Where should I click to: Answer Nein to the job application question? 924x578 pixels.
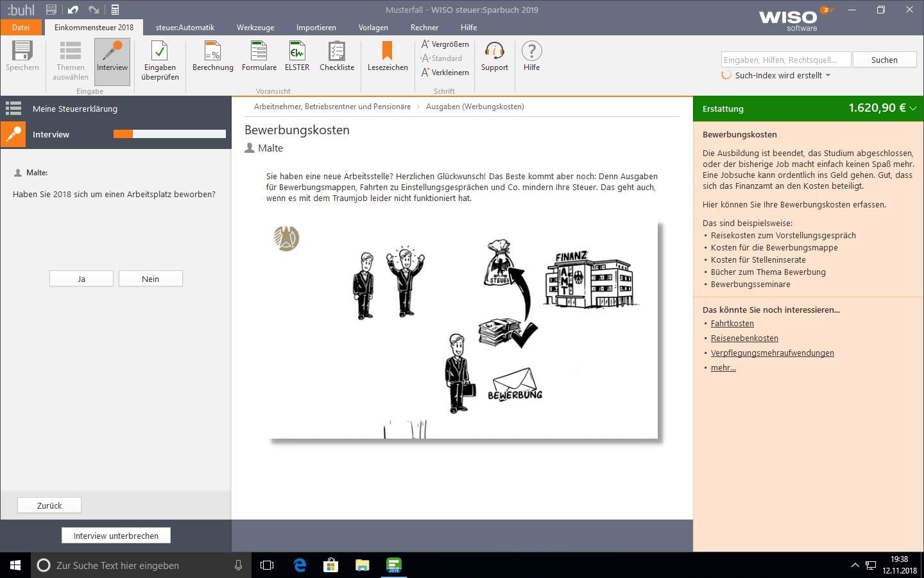coord(151,279)
